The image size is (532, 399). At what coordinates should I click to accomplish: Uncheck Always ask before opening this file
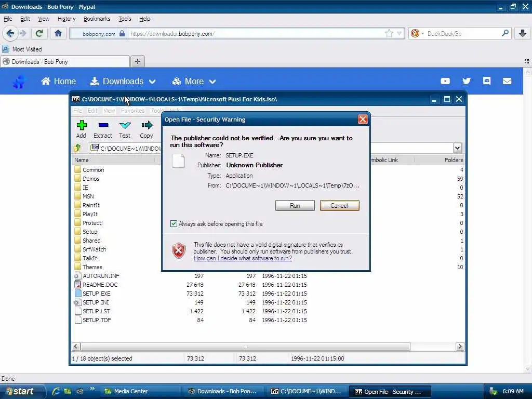(x=174, y=223)
